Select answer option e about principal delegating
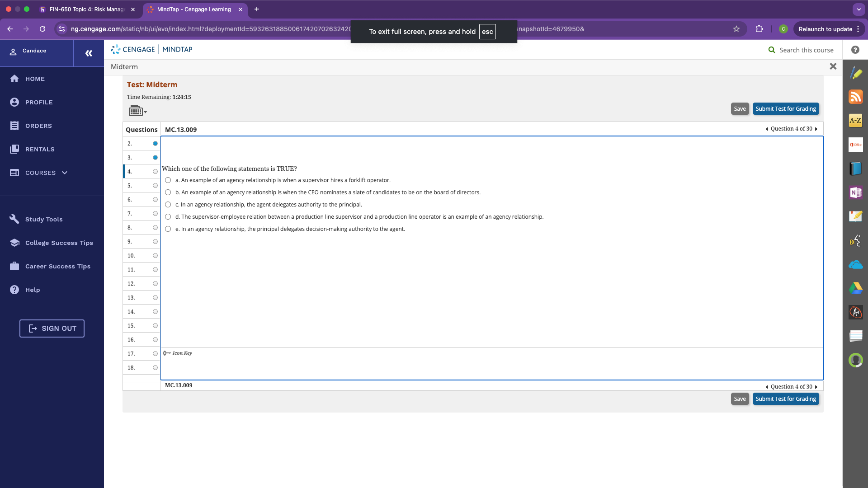The height and width of the screenshot is (488, 868). tap(168, 229)
